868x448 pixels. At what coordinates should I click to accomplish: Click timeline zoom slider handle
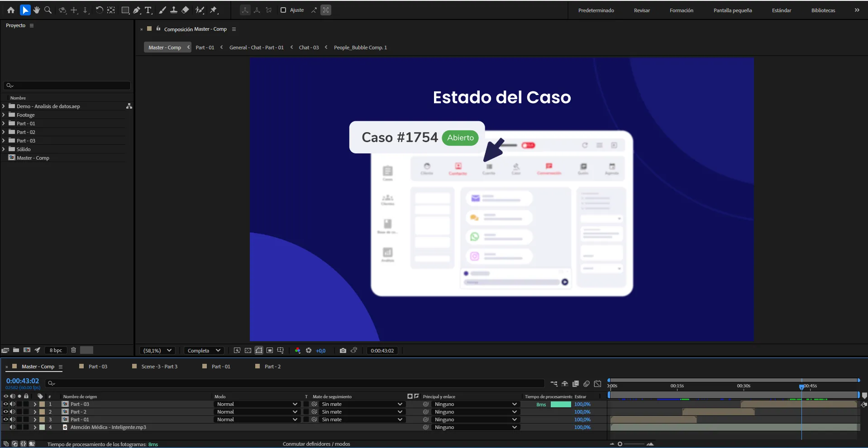(x=620, y=444)
